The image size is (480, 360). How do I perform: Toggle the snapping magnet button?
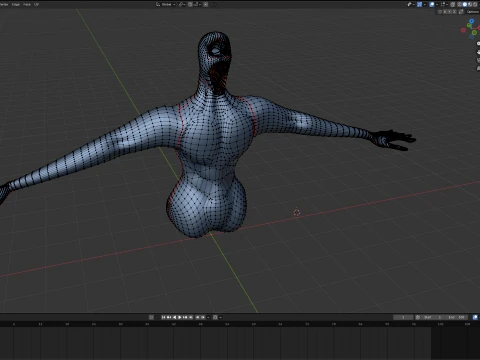coord(190,4)
